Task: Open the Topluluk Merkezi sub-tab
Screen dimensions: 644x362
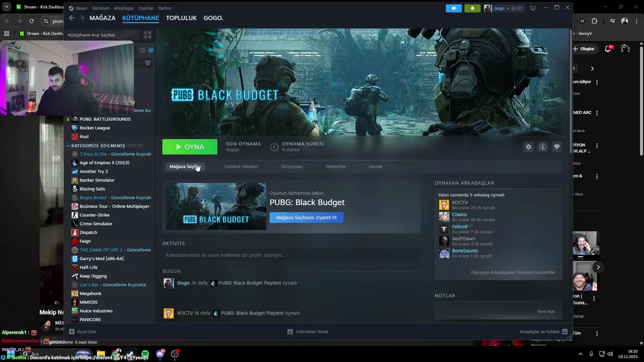Action: [241, 166]
